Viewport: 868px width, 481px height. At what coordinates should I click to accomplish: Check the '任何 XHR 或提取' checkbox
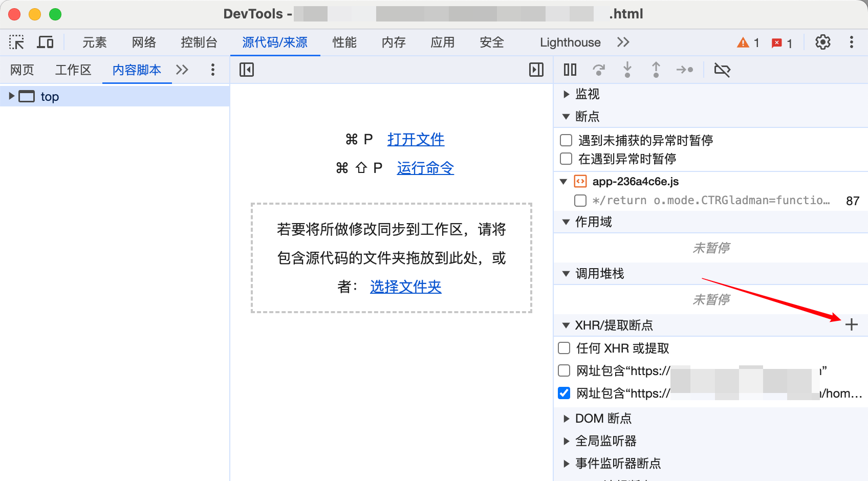click(x=564, y=348)
